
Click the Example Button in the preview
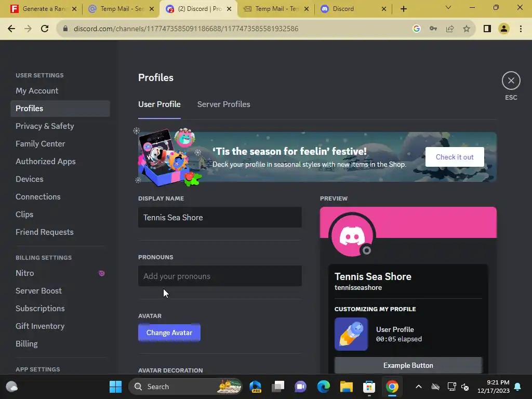tap(408, 365)
